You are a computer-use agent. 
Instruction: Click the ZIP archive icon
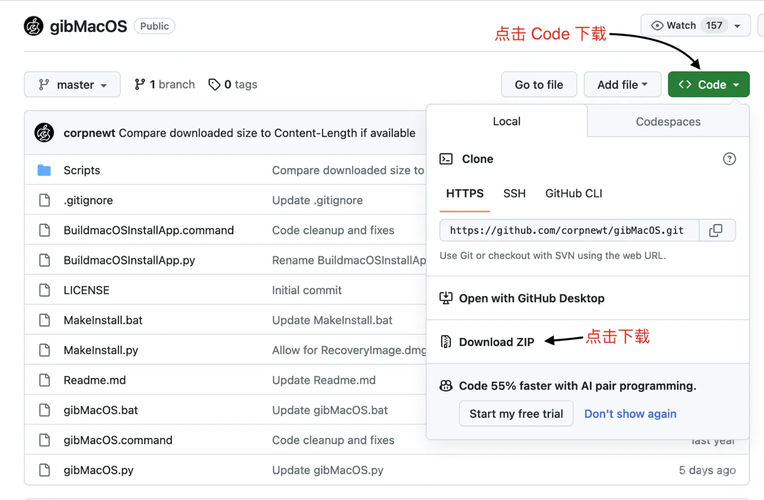(x=446, y=342)
